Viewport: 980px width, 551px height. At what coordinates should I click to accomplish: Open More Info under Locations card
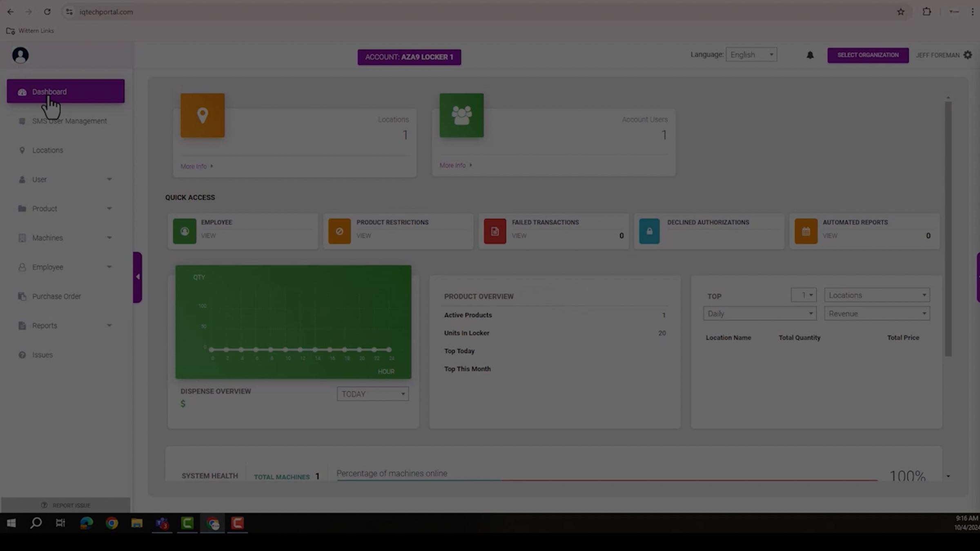[197, 167]
